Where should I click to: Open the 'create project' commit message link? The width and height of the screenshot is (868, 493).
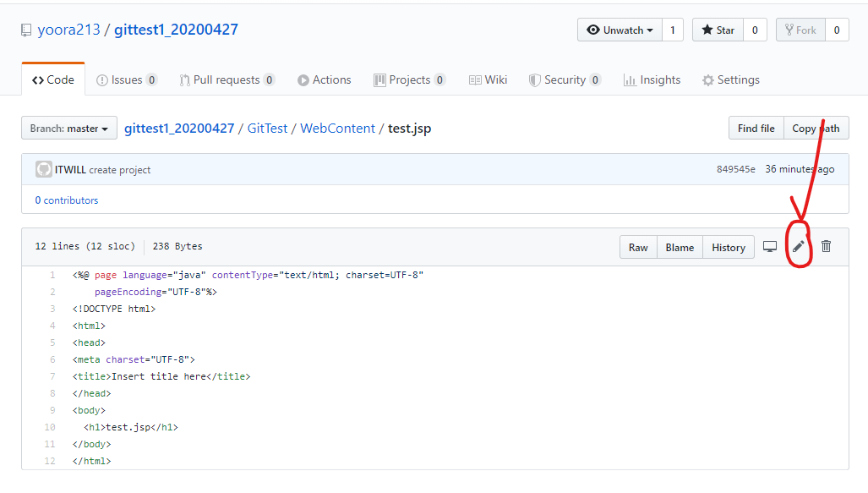[x=119, y=169]
